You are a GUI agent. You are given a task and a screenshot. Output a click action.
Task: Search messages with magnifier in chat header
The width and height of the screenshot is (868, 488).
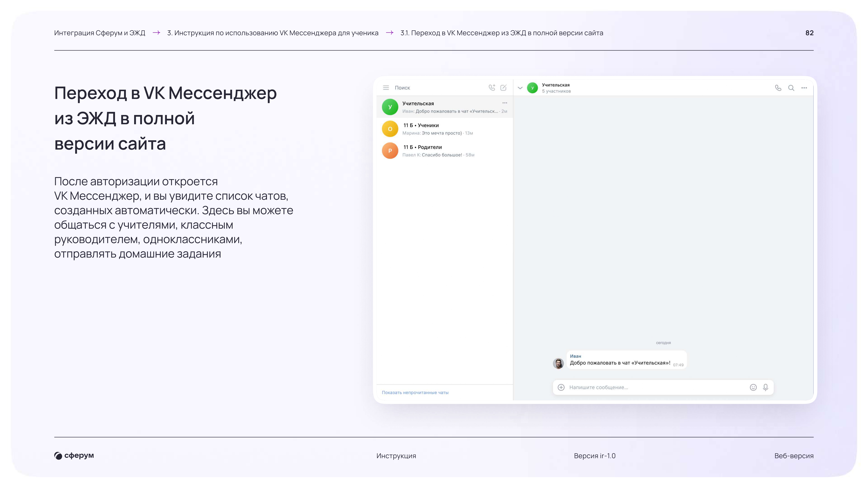click(x=791, y=88)
